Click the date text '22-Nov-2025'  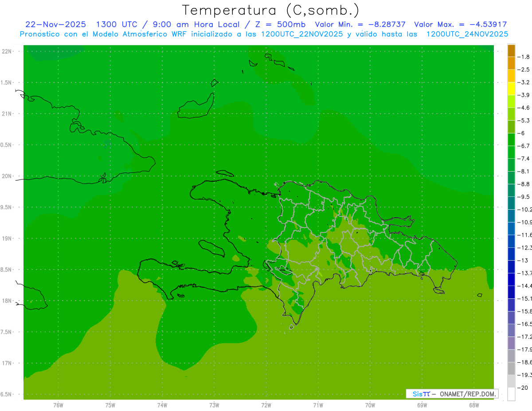[x=56, y=24]
